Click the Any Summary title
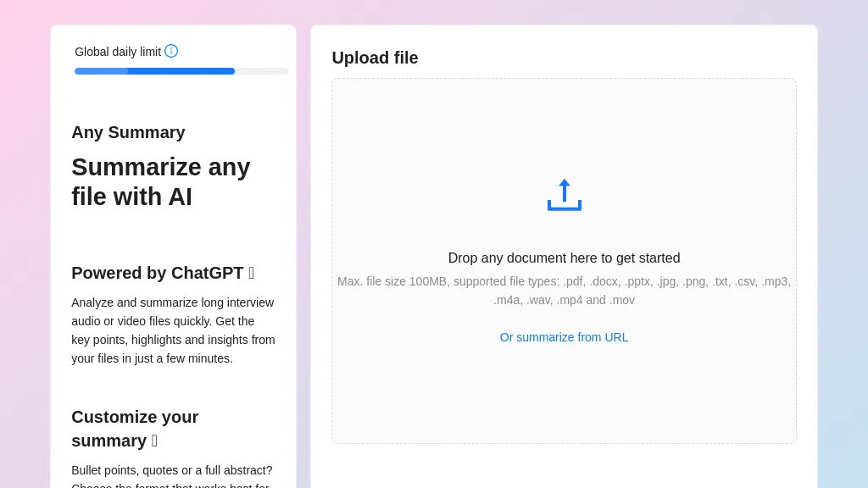Screen dimensions: 868x488 pyautogui.click(x=128, y=132)
